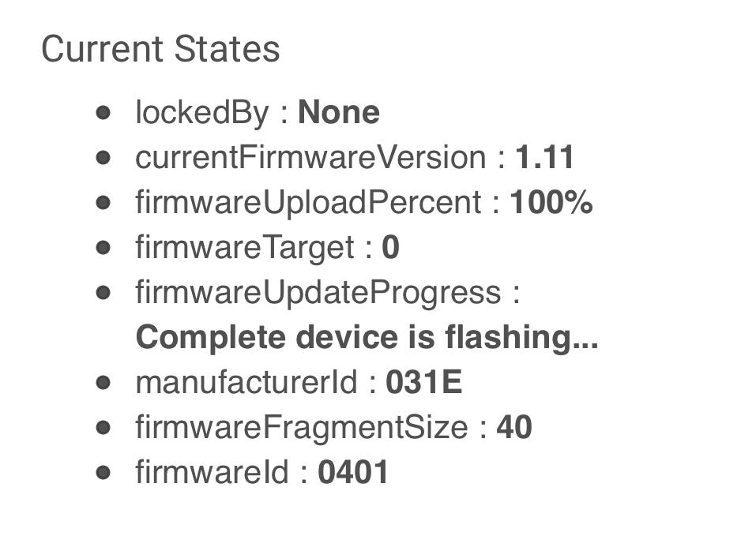Click the firmwareUploadPercent label

click(x=307, y=203)
